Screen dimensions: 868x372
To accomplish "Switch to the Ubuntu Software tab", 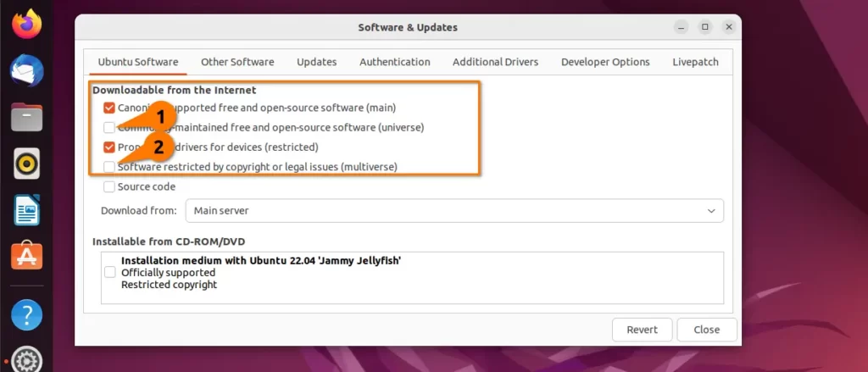I will [138, 62].
